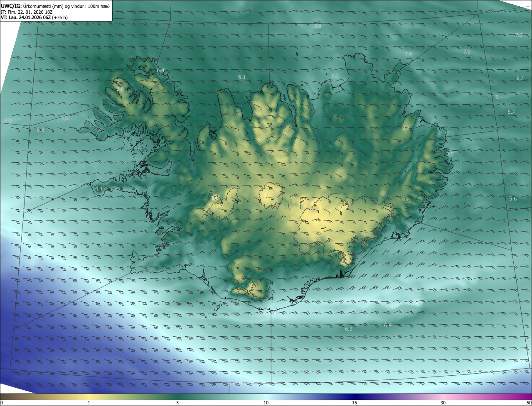Select the VT: Lau. 24.01.2026 06Z (+36 h) line
Image resolution: width=532 pixels, height=406 pixels.
click(34, 17)
